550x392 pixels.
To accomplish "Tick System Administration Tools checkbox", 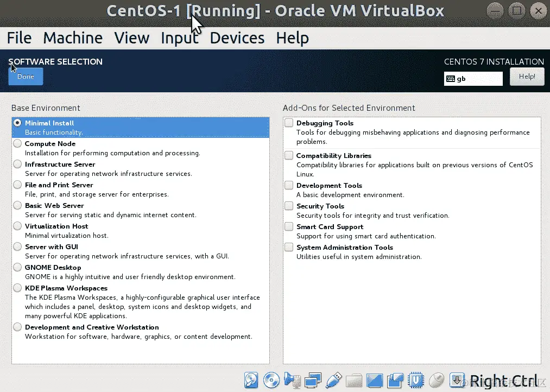I will click(x=289, y=247).
